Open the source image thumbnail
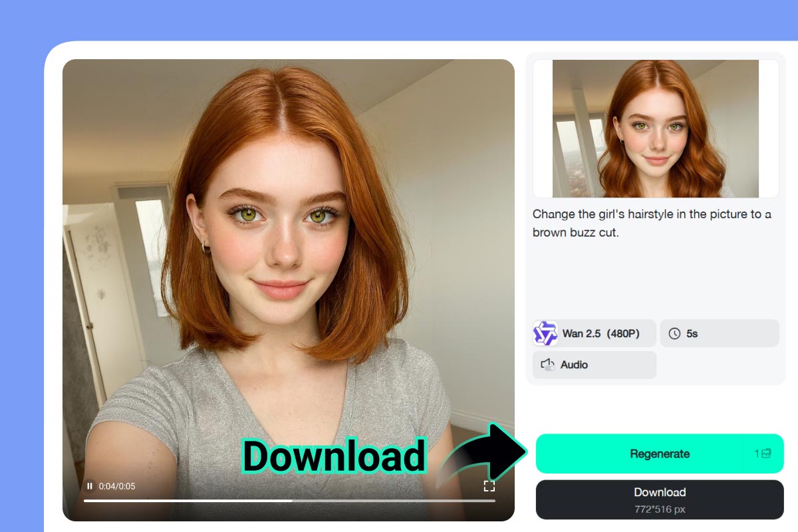 [x=655, y=129]
